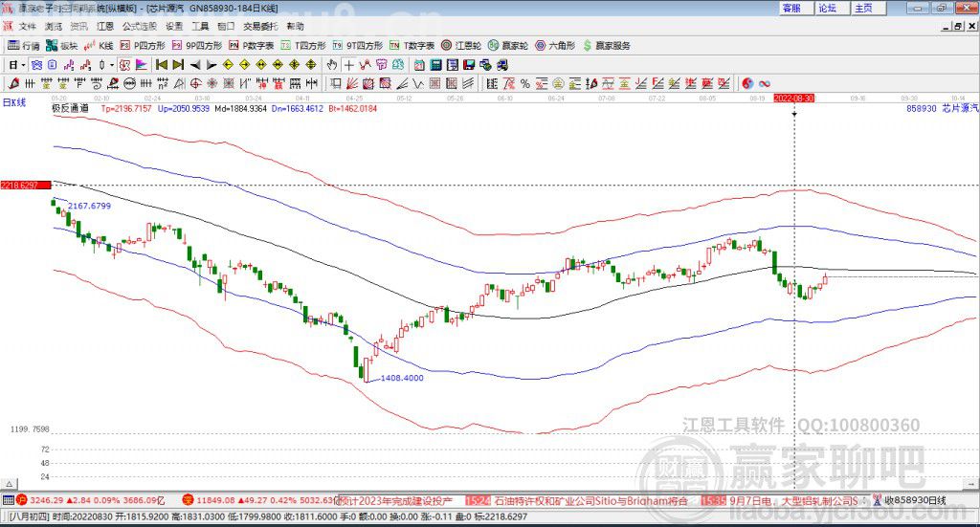Click the 2167.6799 high price annotation

[89, 206]
